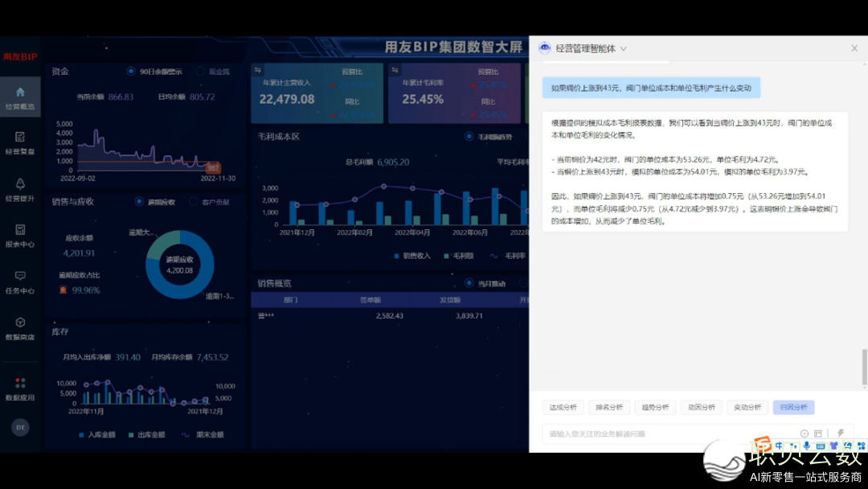Click the 趋势分析 quick button
868x489 pixels.
pos(656,407)
